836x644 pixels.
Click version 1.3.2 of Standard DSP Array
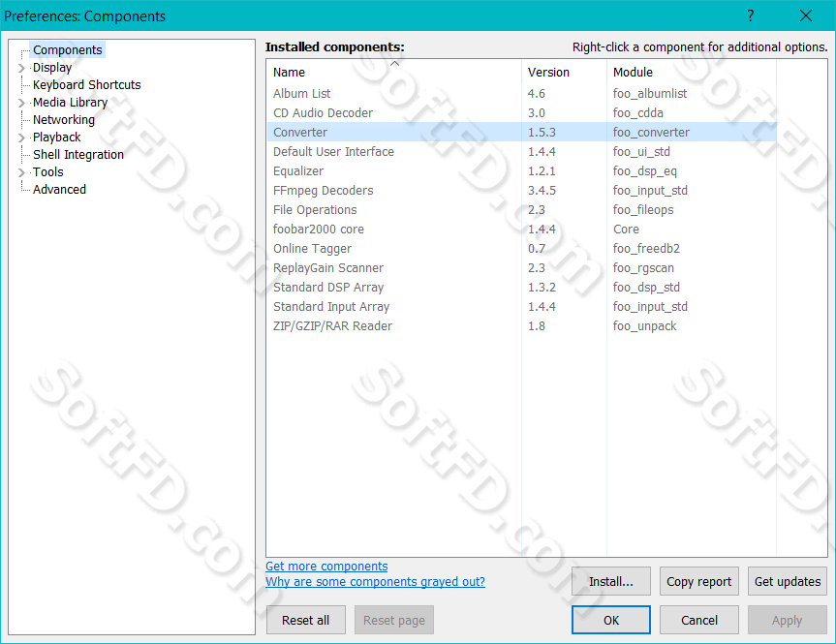coord(542,288)
